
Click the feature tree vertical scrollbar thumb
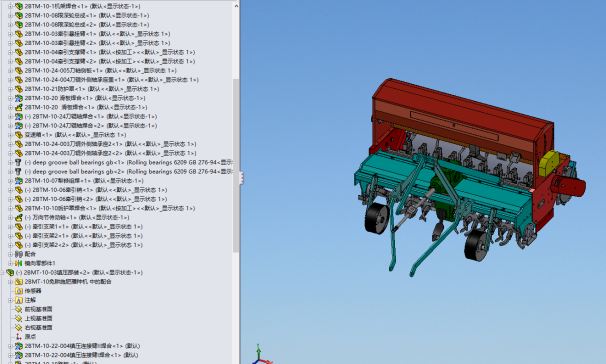236,165
